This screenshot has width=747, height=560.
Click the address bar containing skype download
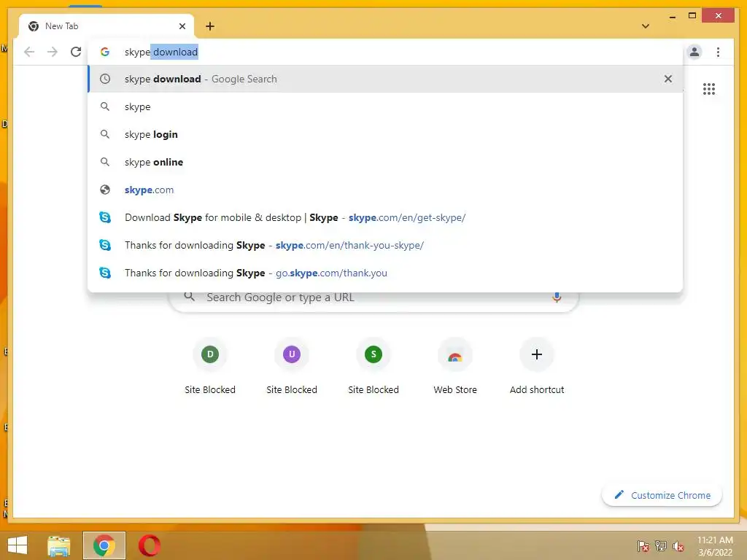click(x=385, y=52)
